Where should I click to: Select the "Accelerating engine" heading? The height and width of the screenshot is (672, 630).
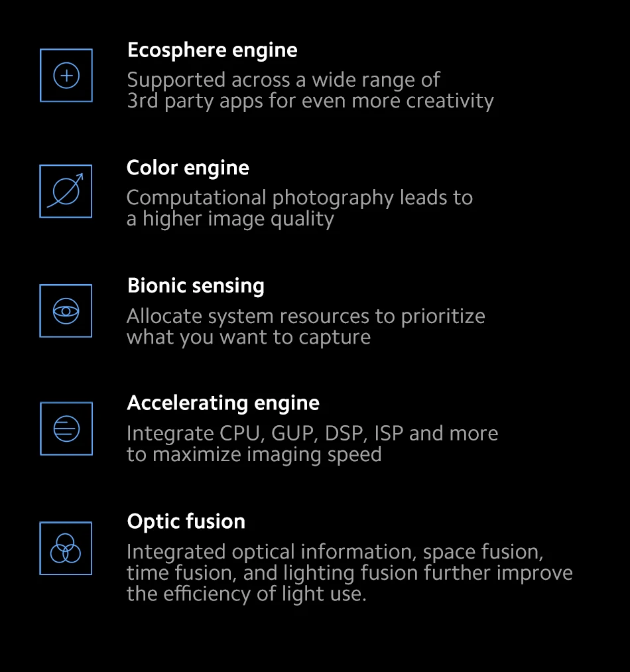coord(223,403)
